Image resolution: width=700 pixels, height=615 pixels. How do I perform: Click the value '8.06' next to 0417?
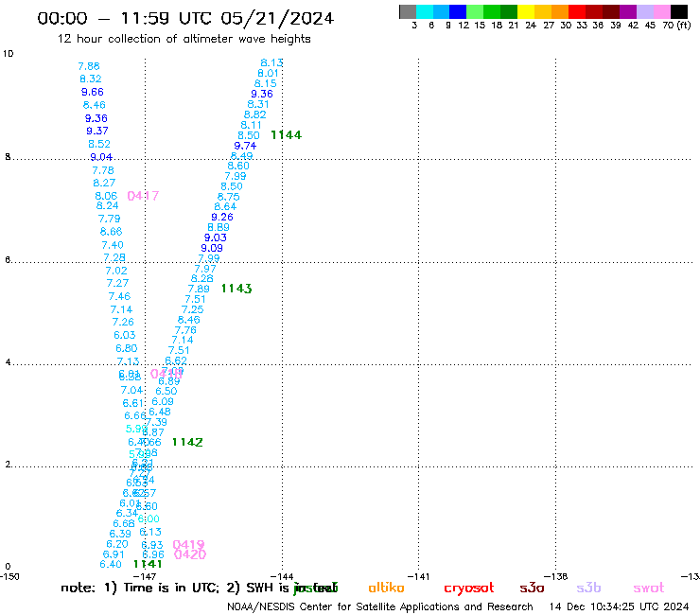pos(106,196)
